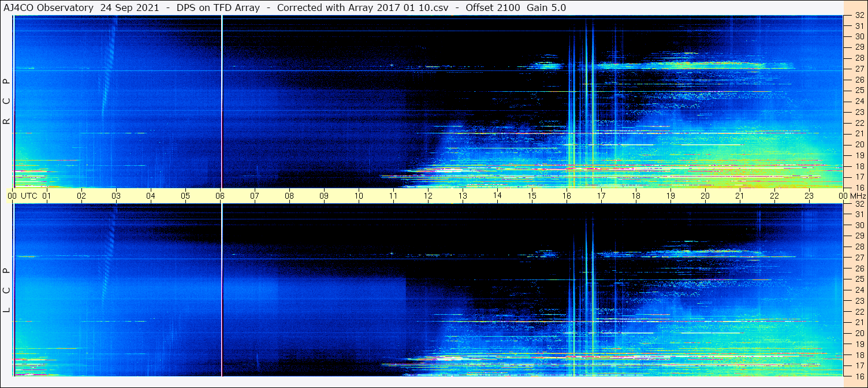
Task: Click the 11 hour time marker
Action: pos(393,196)
